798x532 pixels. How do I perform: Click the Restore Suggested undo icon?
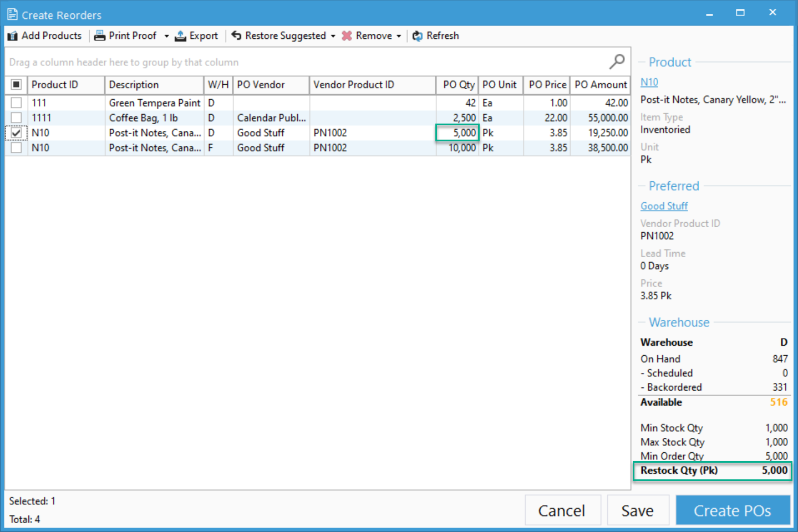pos(236,36)
